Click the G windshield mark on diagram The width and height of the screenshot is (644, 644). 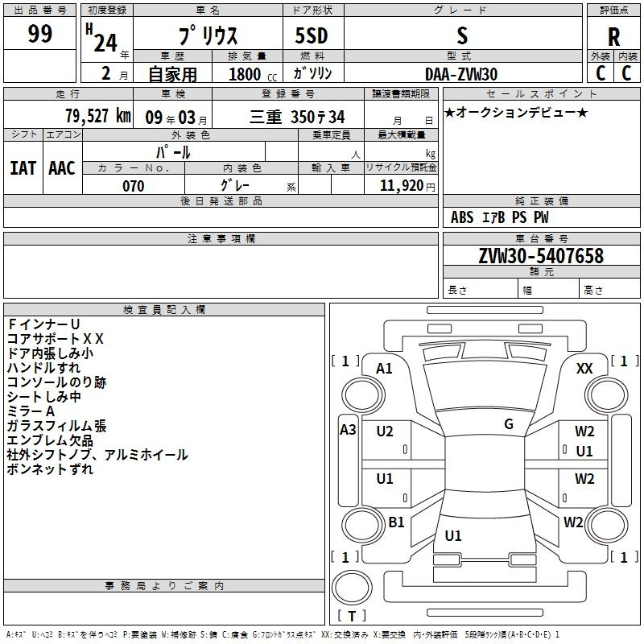(508, 424)
